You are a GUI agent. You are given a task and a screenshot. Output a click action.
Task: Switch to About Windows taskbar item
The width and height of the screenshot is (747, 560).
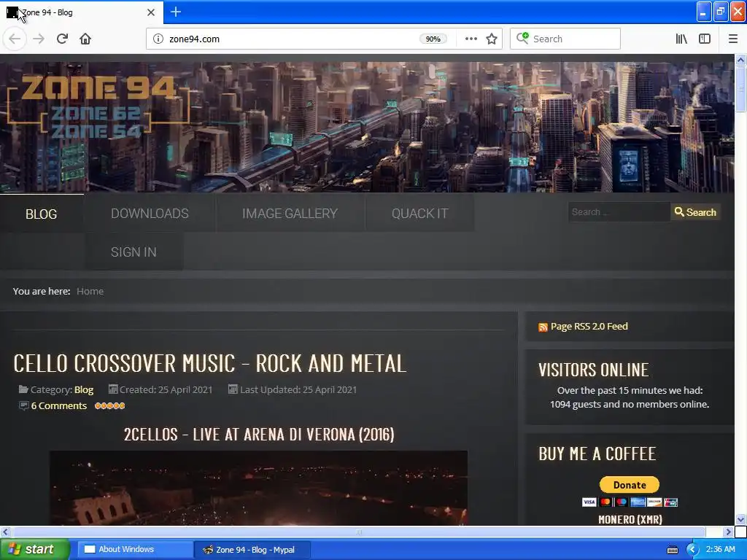pyautogui.click(x=134, y=549)
